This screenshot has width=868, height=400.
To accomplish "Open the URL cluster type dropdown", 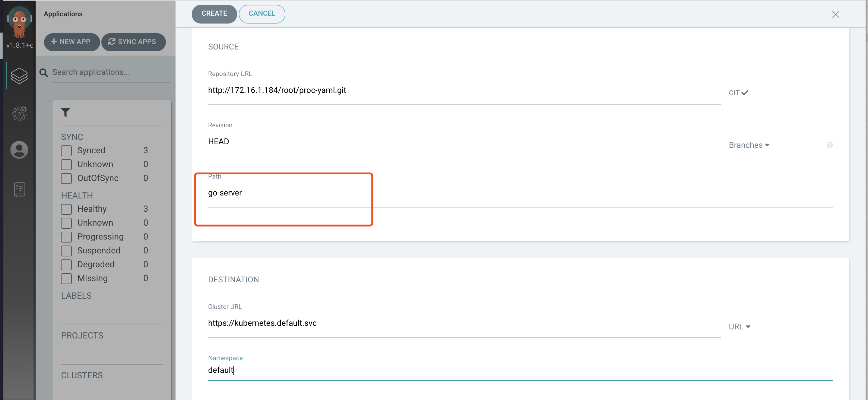I will pos(739,327).
